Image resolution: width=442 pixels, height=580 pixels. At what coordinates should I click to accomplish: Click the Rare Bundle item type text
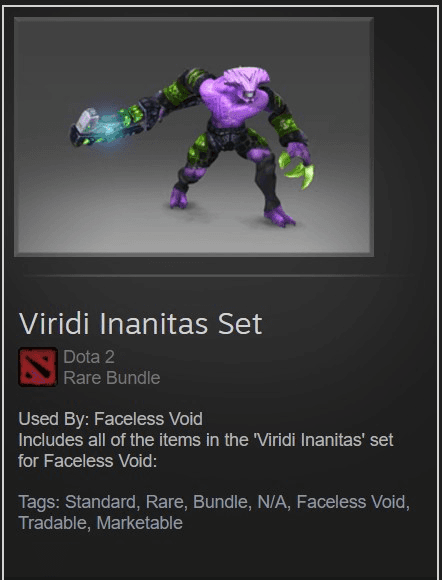(x=112, y=378)
